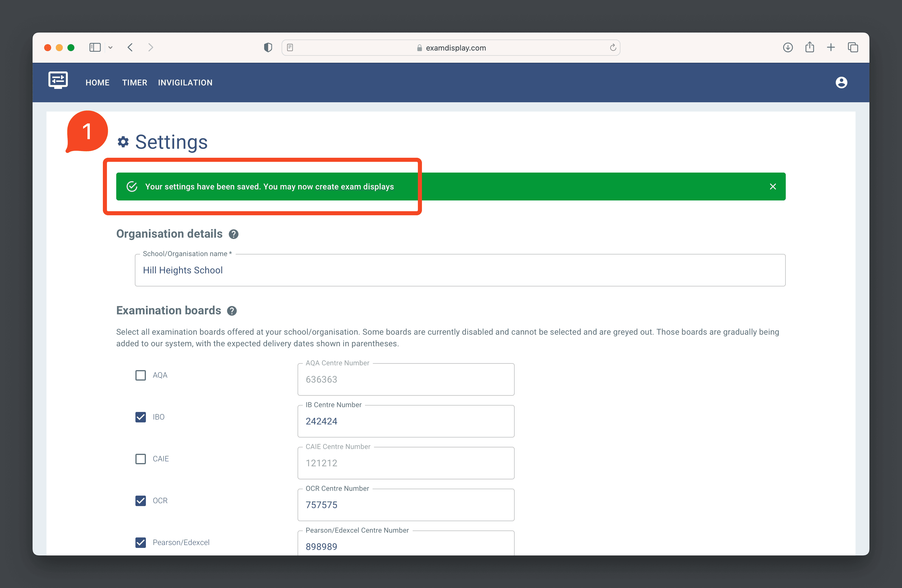Open the reader view icon
The image size is (902, 588).
click(x=290, y=47)
